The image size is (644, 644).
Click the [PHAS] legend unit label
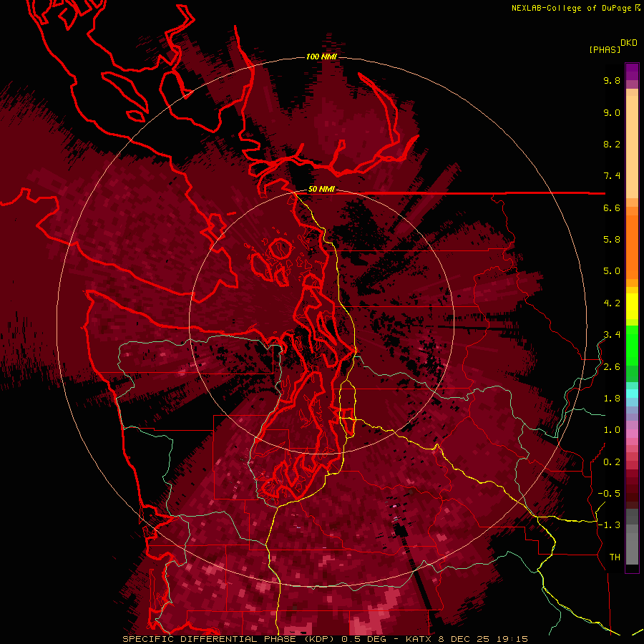click(x=605, y=49)
